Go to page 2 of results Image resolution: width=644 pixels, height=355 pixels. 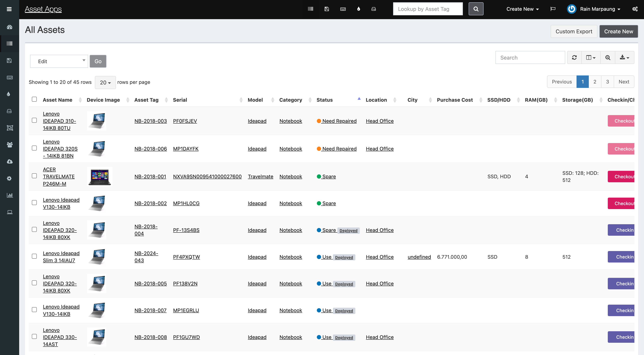point(595,82)
